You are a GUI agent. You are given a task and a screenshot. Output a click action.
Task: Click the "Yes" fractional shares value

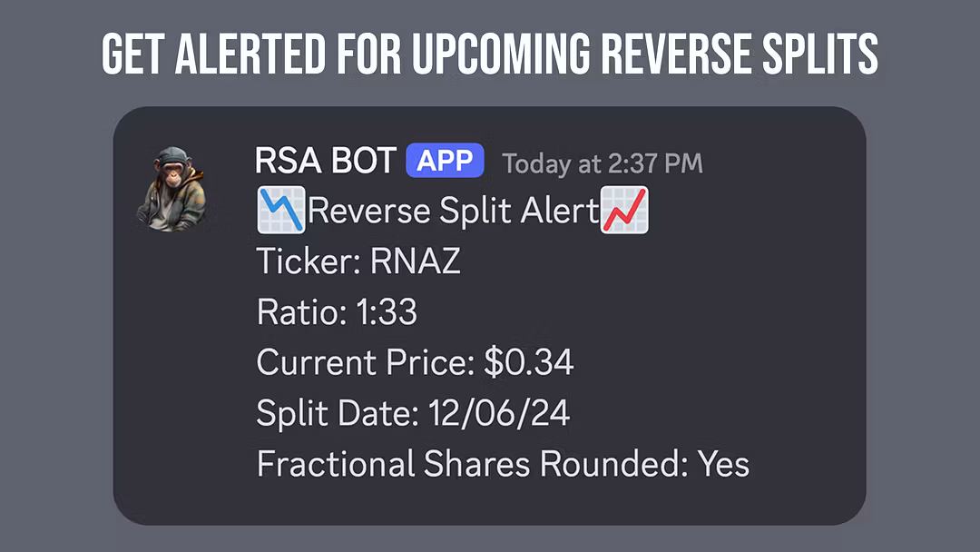[723, 464]
